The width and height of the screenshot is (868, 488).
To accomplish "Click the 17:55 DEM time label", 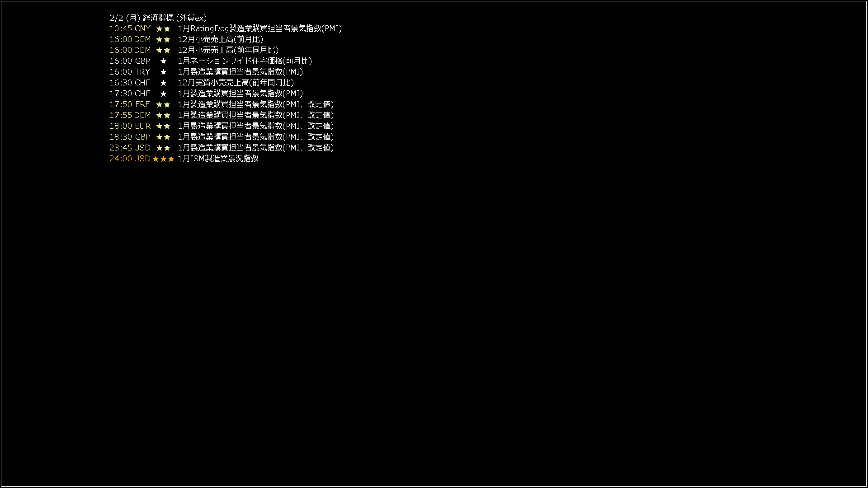I will [130, 115].
